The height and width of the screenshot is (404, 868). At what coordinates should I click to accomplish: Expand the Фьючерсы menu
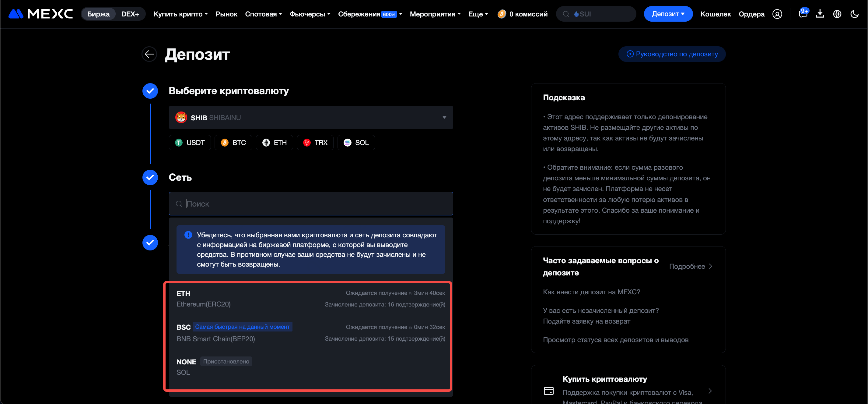coord(310,14)
